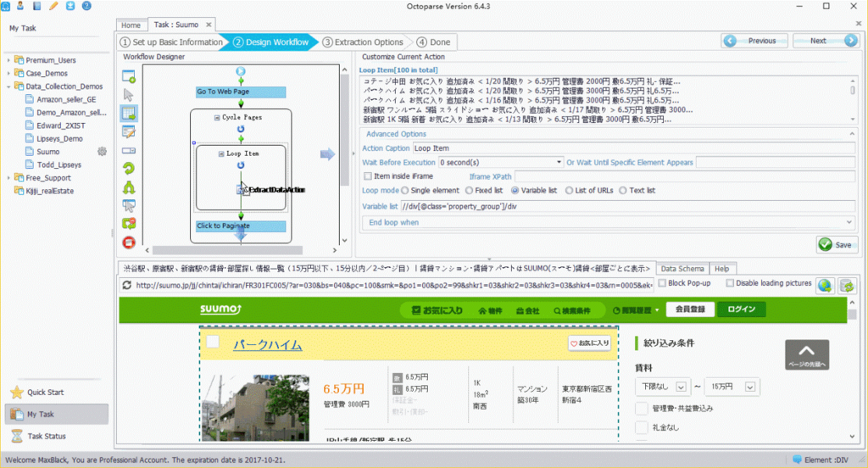This screenshot has width=868, height=468.
Task: Select the Extract Data action icon
Action: point(129,114)
